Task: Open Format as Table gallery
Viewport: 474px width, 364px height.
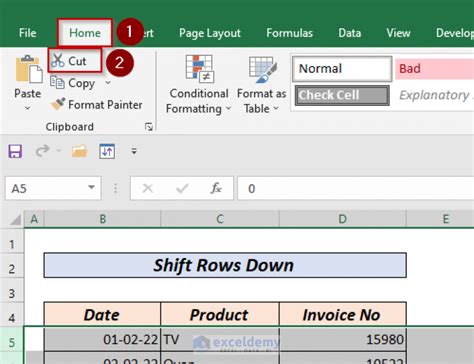Action: pos(262,85)
